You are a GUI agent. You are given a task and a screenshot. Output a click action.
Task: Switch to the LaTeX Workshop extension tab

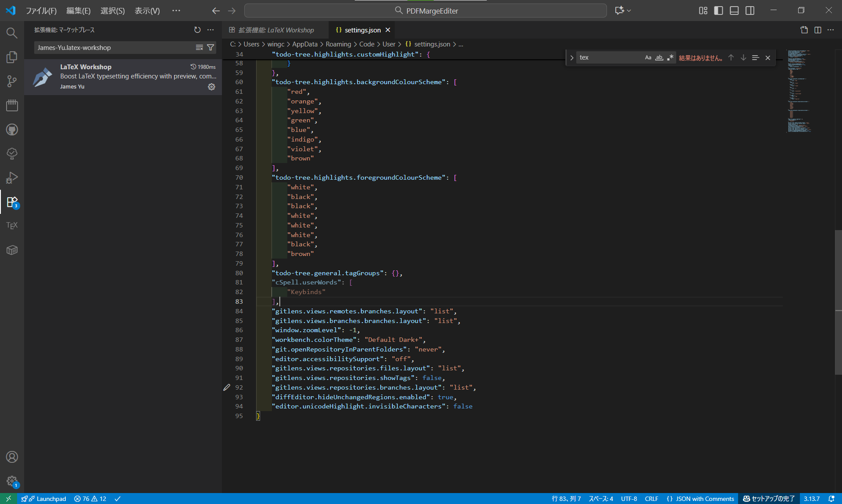click(272, 30)
